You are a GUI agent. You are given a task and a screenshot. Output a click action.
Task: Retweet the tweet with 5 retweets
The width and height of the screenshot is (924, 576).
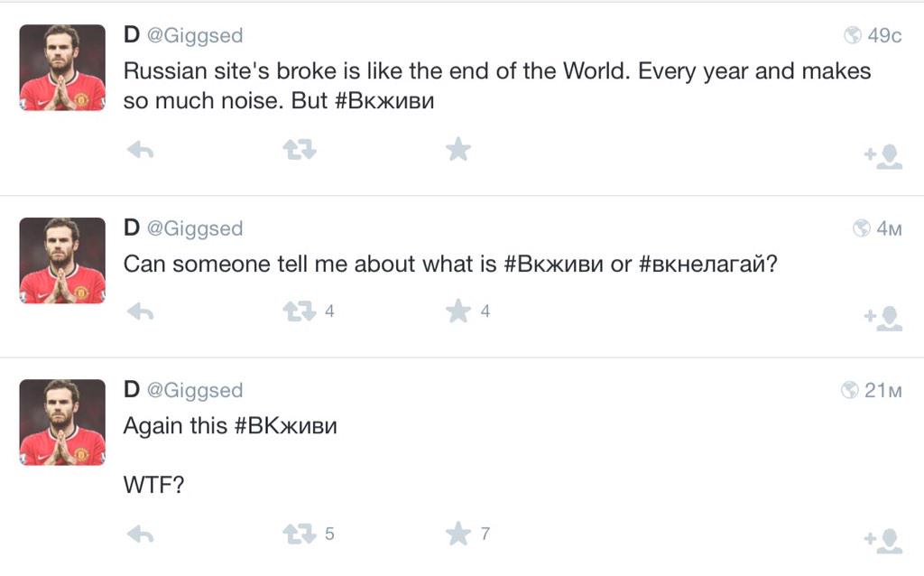pos(300,534)
